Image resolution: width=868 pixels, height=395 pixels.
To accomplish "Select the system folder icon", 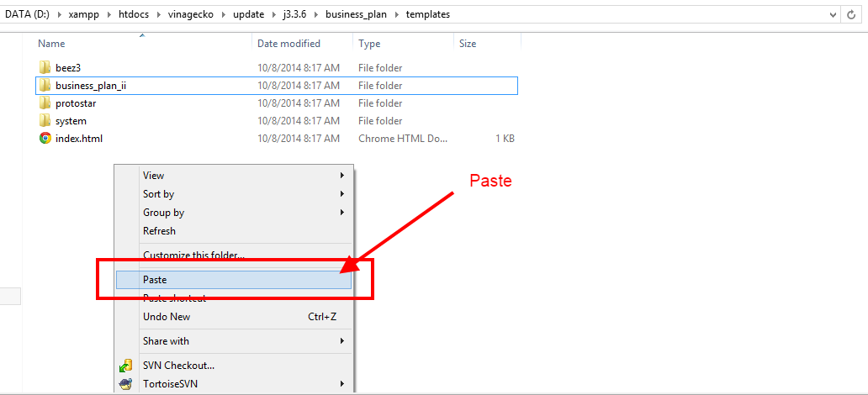I will (x=45, y=121).
